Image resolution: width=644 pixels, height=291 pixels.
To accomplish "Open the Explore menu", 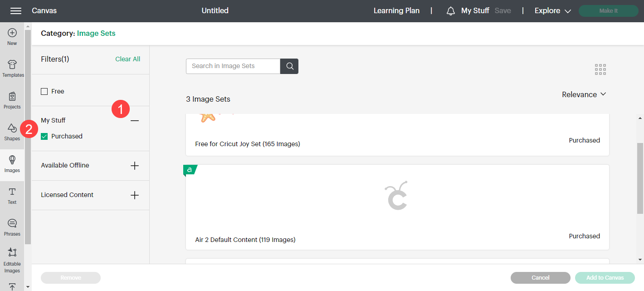I will 552,11.
